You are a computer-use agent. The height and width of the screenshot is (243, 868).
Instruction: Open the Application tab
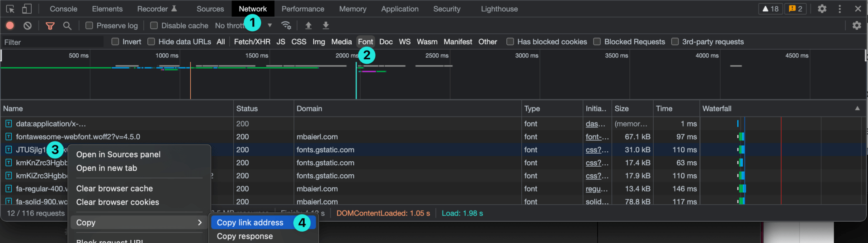click(400, 9)
